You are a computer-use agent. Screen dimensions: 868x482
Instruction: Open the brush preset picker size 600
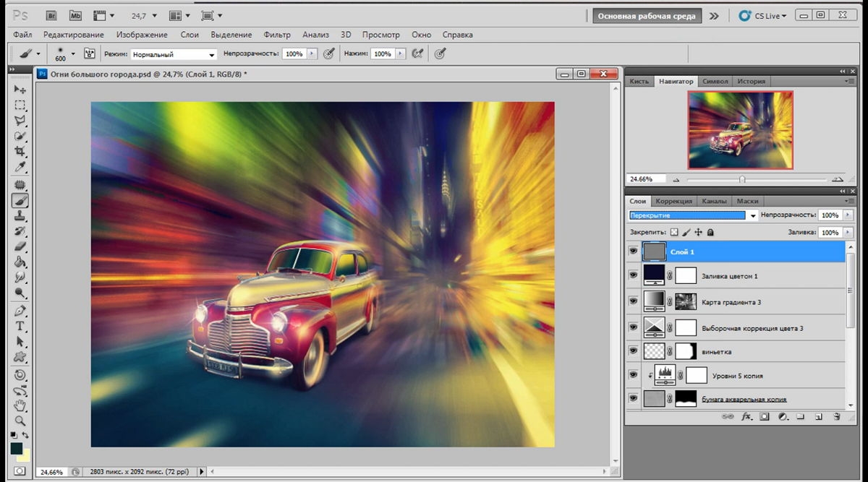pyautogui.click(x=73, y=53)
